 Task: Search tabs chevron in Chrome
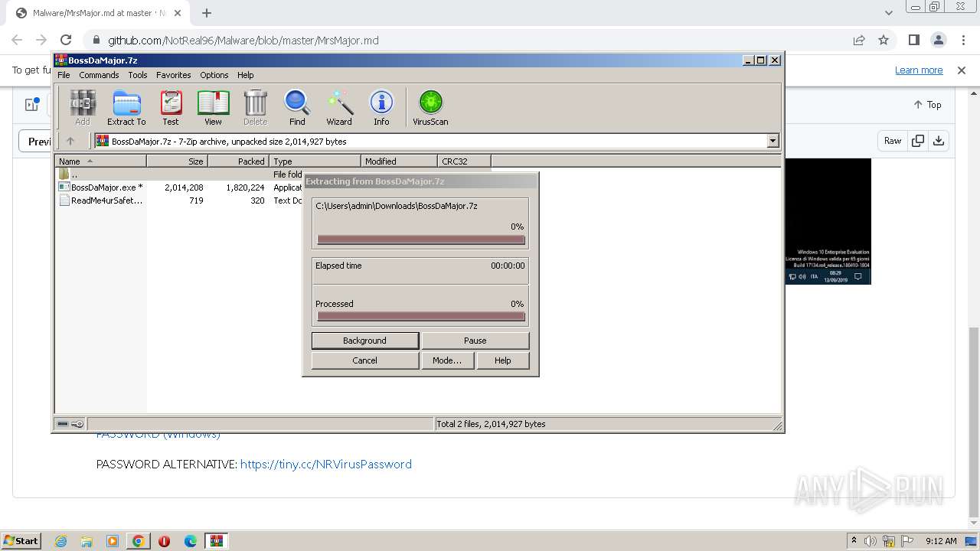[x=888, y=13]
